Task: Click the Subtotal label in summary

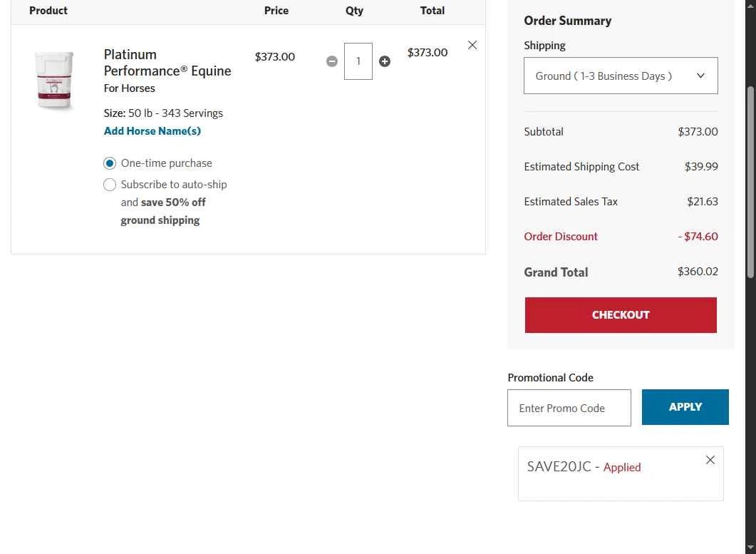Action: [x=544, y=132]
